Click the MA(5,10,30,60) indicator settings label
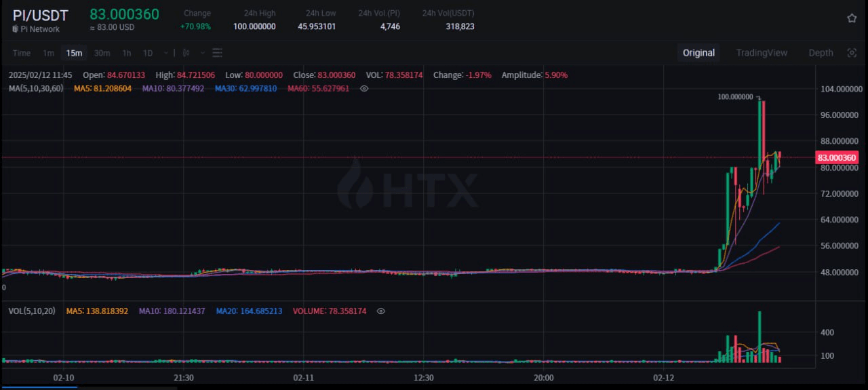Image resolution: width=868 pixels, height=390 pixels. coord(36,88)
